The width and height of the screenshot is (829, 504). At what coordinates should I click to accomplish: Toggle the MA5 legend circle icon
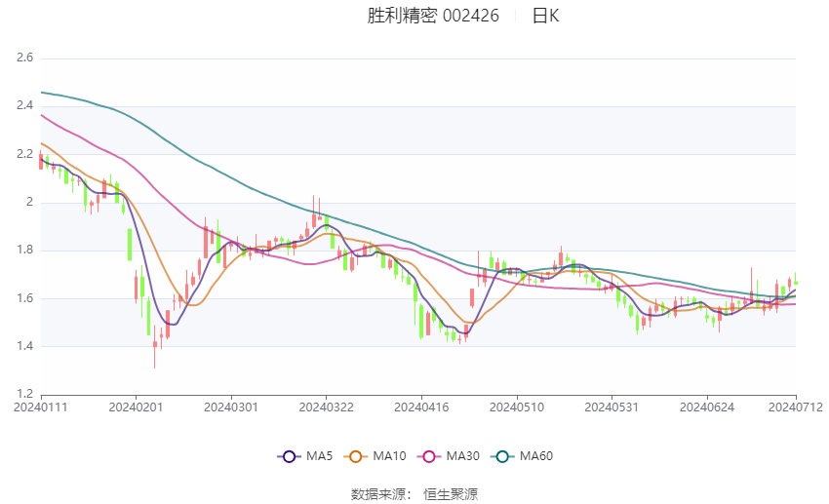click(x=289, y=456)
